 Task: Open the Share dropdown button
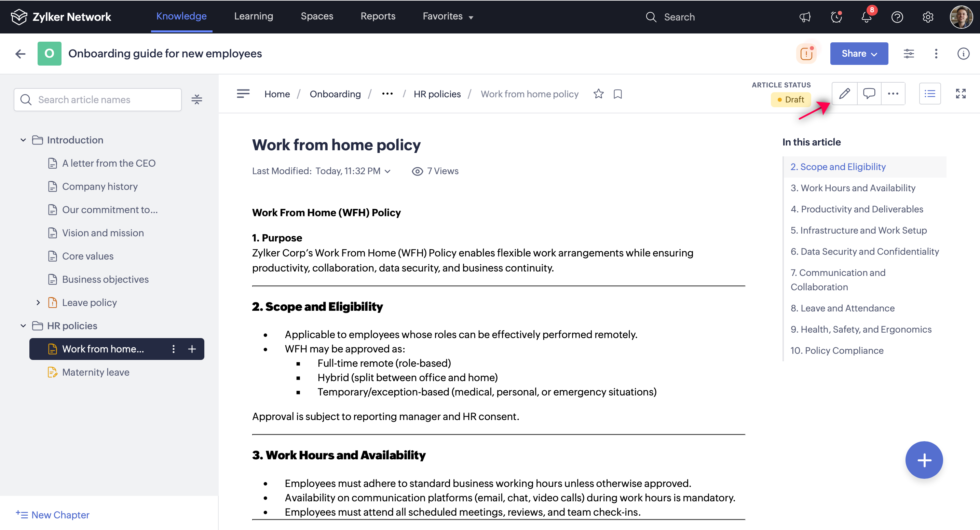coord(859,54)
